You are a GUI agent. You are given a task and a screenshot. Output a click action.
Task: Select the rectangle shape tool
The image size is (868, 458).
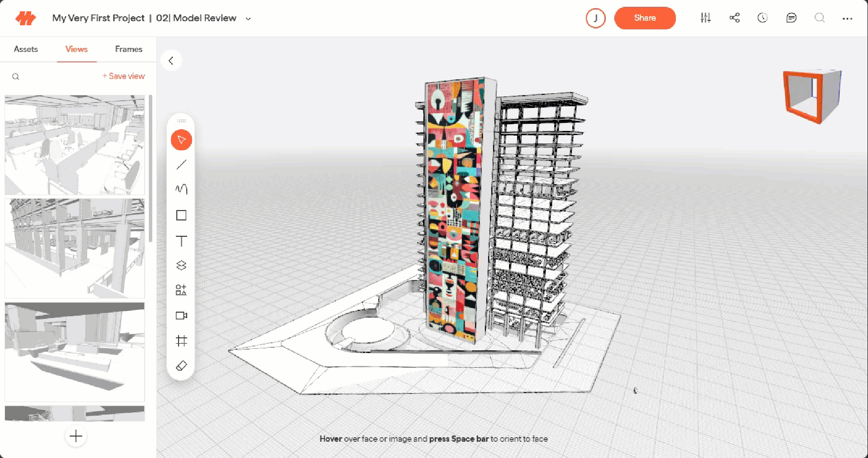coord(181,215)
